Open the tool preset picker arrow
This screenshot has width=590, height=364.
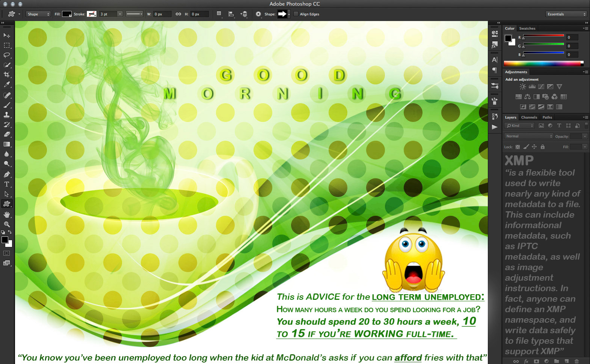tap(19, 14)
